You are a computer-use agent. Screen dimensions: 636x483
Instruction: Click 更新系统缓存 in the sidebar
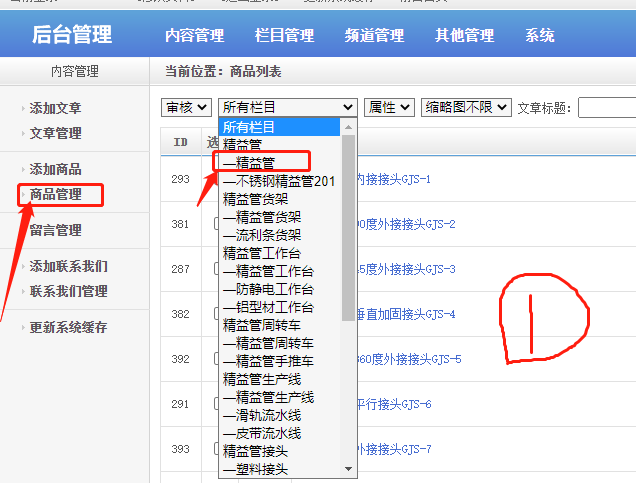point(68,327)
